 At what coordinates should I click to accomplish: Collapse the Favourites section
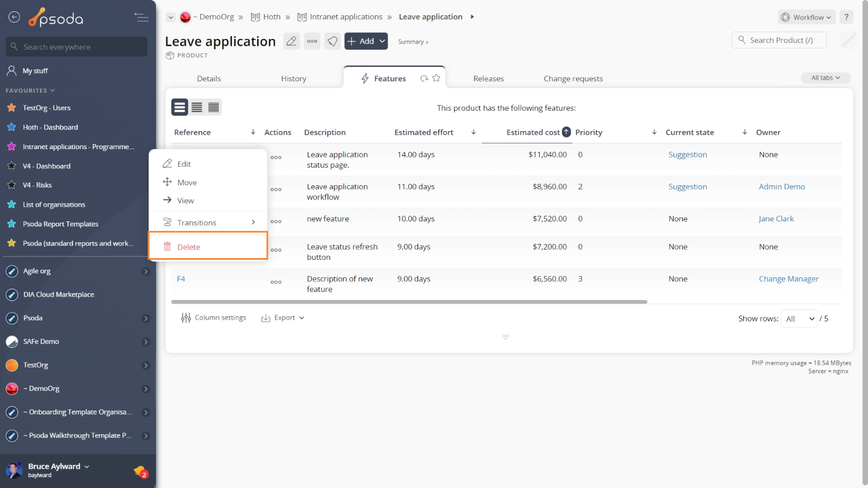31,90
